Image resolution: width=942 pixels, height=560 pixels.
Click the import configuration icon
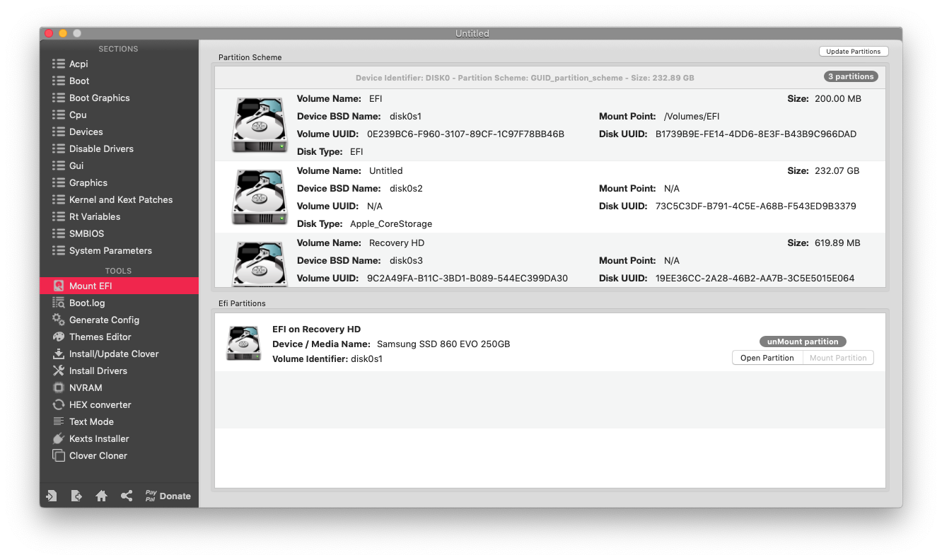[x=52, y=496]
